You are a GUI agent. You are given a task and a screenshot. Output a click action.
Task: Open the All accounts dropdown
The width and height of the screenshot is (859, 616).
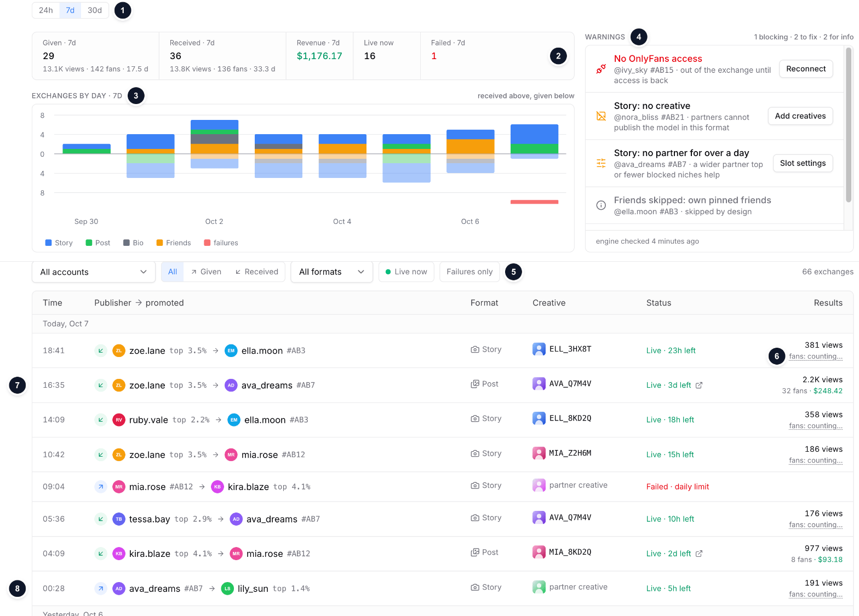click(x=94, y=272)
